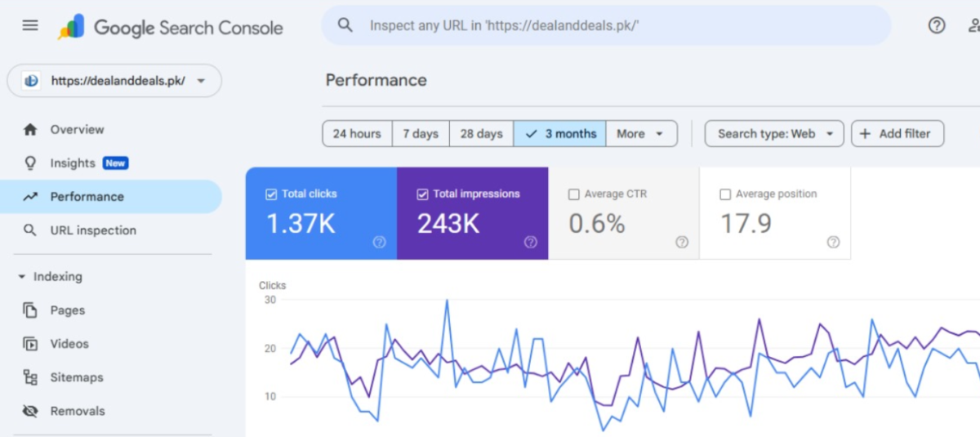Click the 1.37K total clicks value
This screenshot has width=980, height=437.
301,224
